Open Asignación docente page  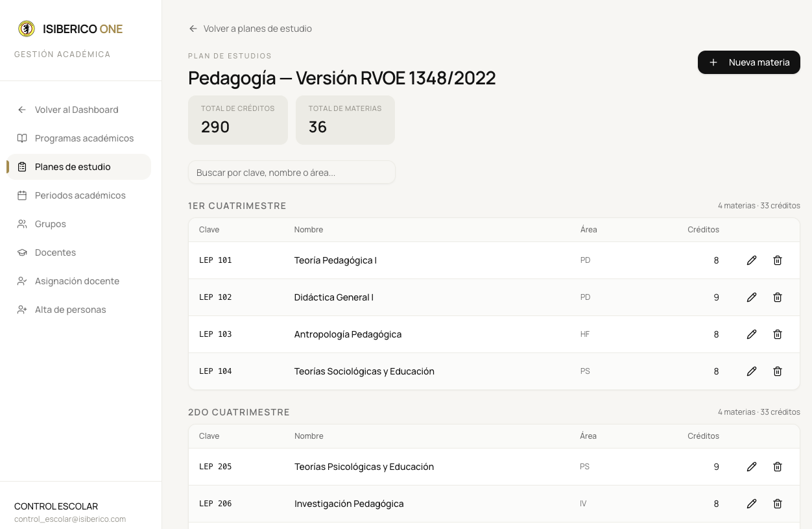78,281
